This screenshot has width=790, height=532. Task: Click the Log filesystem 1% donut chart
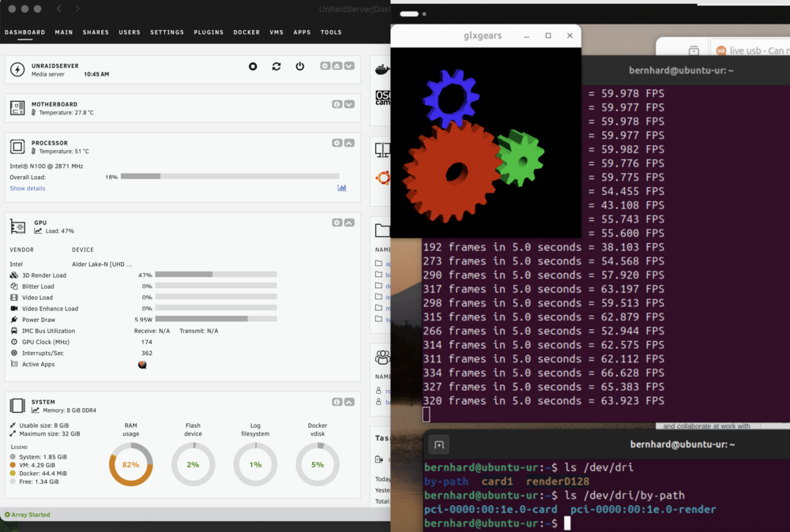[x=255, y=465]
